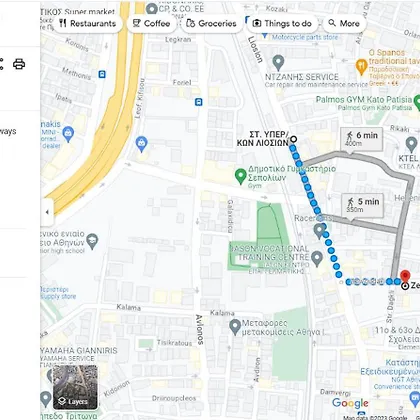Viewport: 420px width, 420px height.
Task: Click the KTEL station map pin
Action: 411,145
